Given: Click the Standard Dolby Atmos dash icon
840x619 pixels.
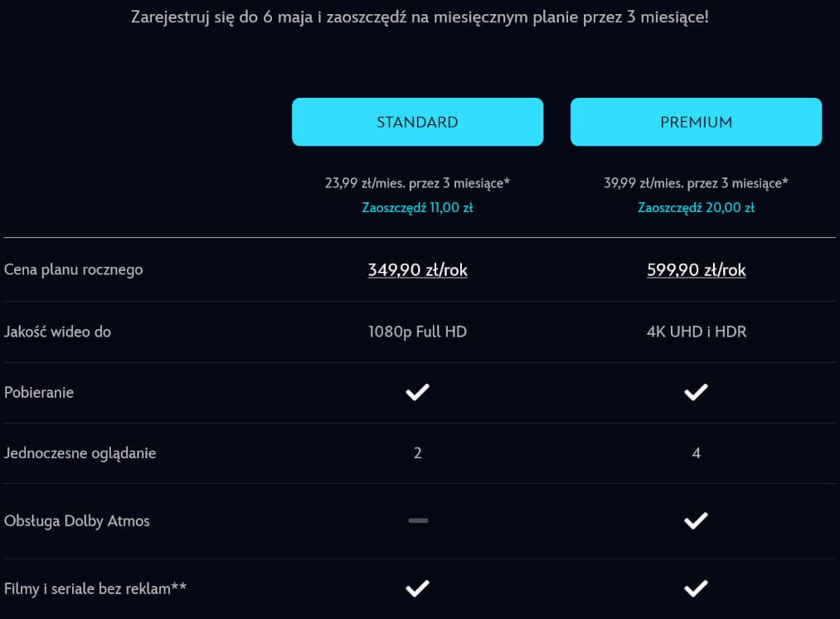Looking at the screenshot, I should pyautogui.click(x=418, y=520).
